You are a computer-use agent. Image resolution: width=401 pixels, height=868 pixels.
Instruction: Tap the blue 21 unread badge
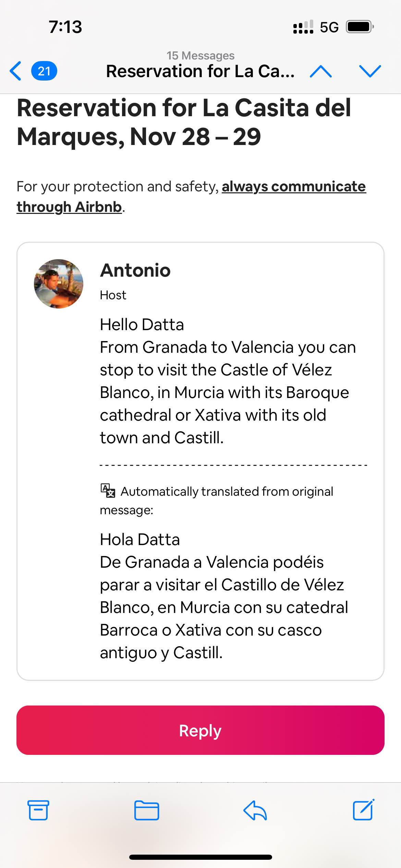(x=44, y=71)
